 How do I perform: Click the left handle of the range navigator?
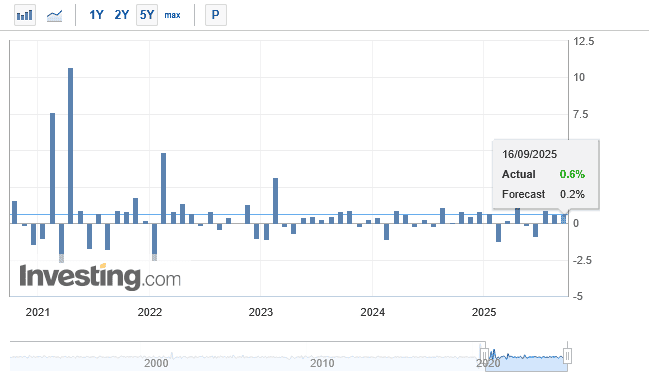[x=485, y=355]
